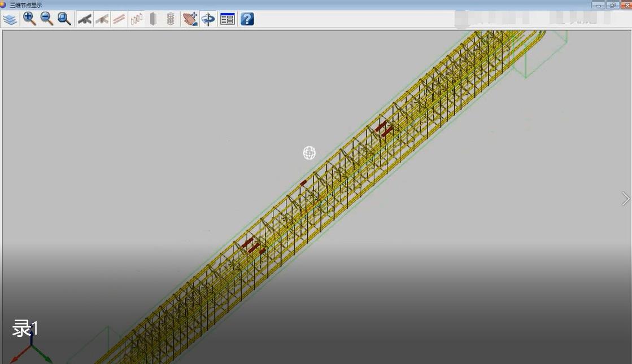Screen dimensions: 632x364
Task: Open the layers stack tool
Action: [10, 19]
